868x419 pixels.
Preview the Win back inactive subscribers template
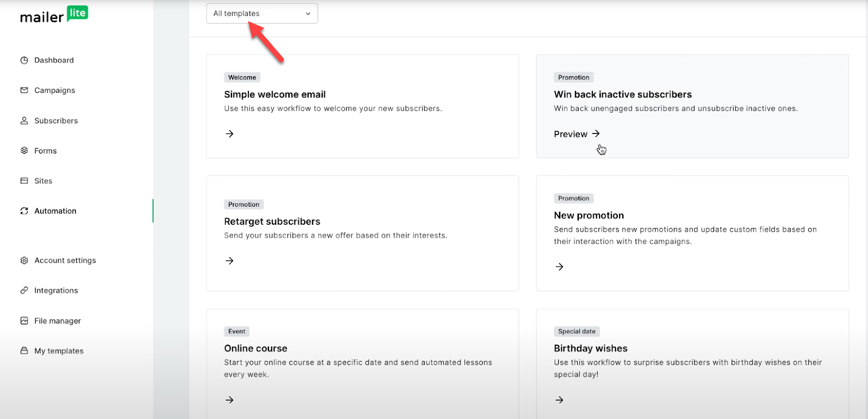pyautogui.click(x=577, y=134)
